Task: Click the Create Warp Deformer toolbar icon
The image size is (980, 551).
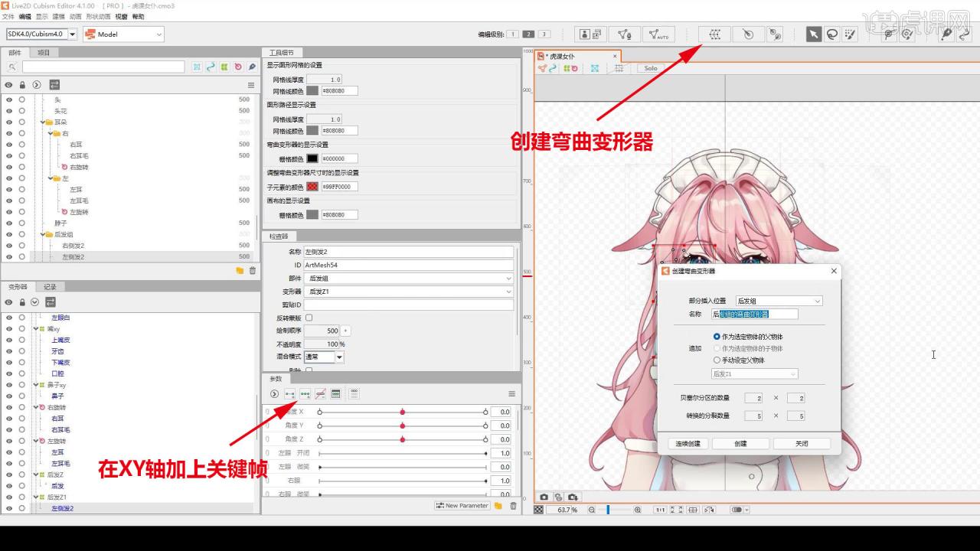Action: coord(714,34)
